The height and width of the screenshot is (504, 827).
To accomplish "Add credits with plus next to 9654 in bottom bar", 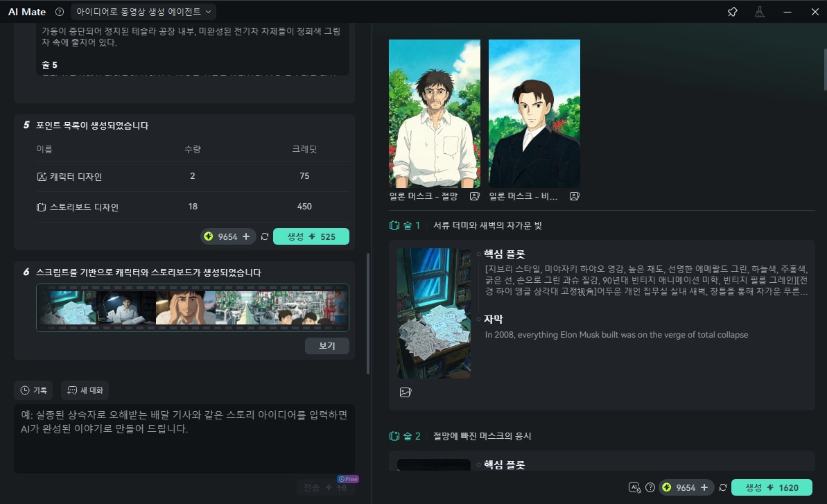I will (x=704, y=487).
